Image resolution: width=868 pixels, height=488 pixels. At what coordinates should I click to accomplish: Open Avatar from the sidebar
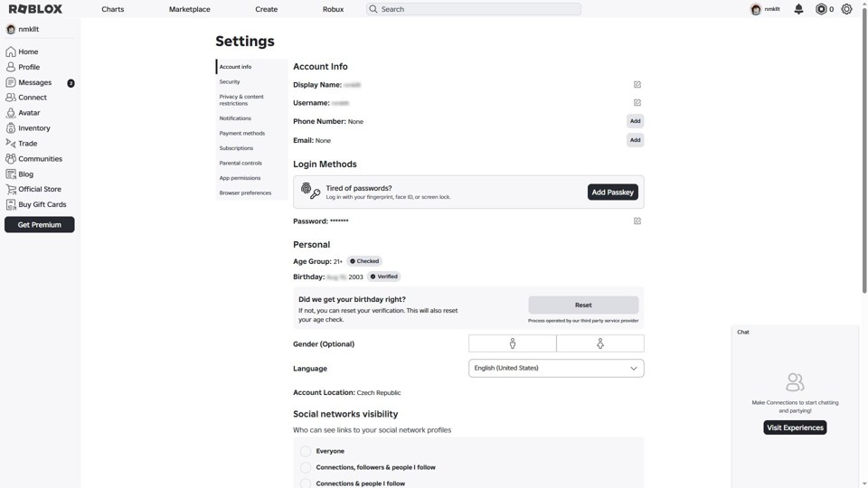pos(29,113)
